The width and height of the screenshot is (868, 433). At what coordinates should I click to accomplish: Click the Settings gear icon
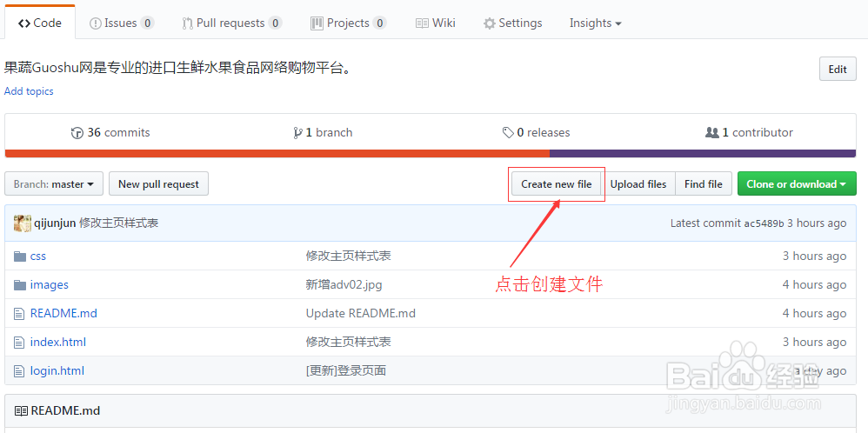click(490, 23)
